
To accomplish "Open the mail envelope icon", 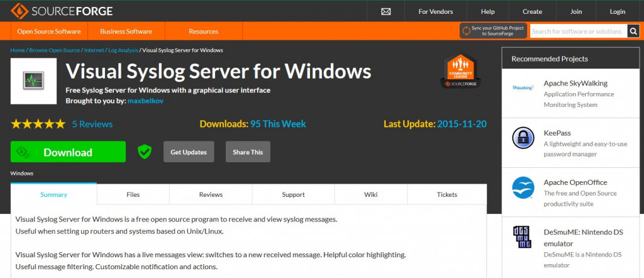I will pos(386,11).
